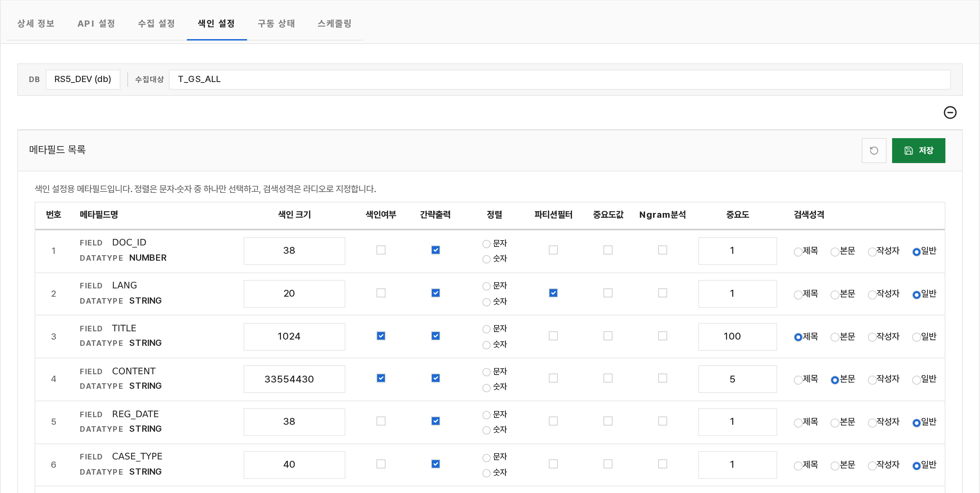Edit index size field for DOC_ID
Image resolution: width=980 pixels, height=493 pixels.
pos(294,251)
